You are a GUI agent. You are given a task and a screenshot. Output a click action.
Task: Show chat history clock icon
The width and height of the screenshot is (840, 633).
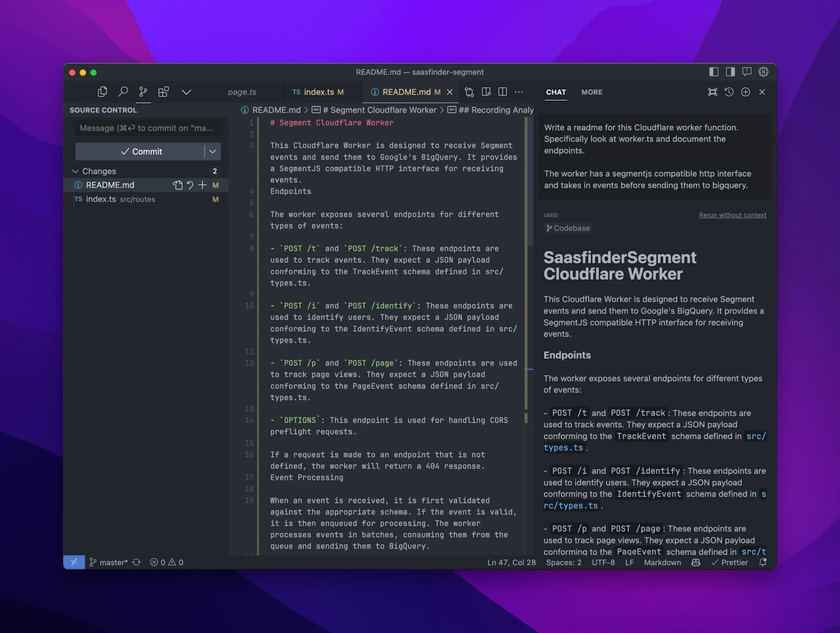click(729, 92)
